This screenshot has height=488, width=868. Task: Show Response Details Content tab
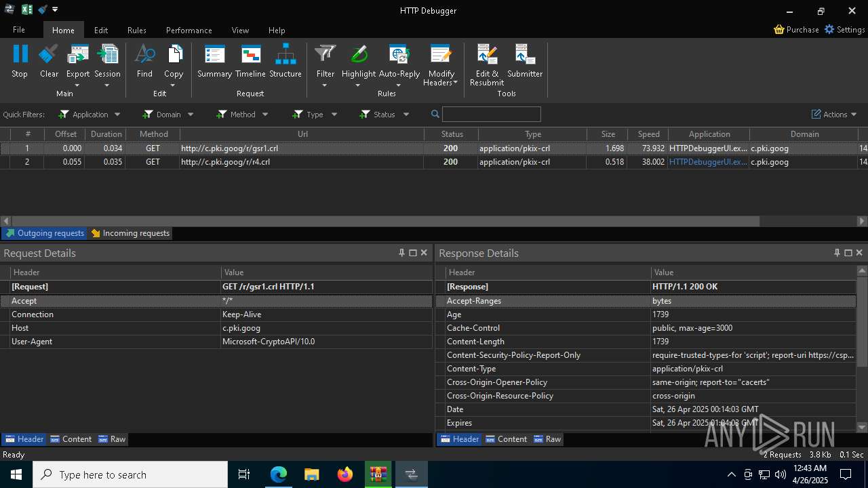click(x=507, y=439)
